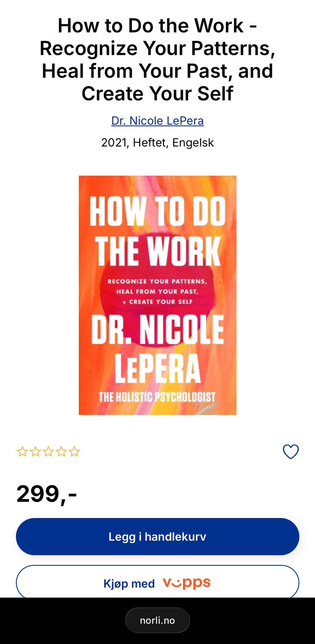Click the 299,- price
315x644 pixels.
(x=47, y=494)
